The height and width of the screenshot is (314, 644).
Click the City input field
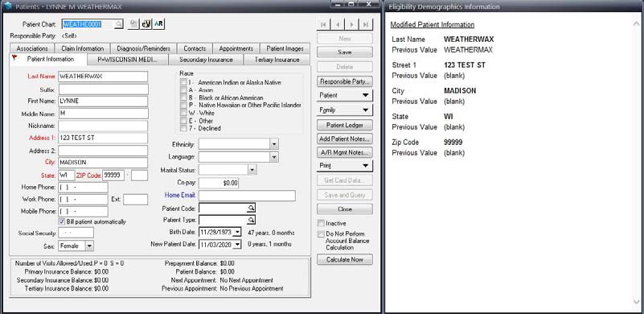[x=103, y=163]
